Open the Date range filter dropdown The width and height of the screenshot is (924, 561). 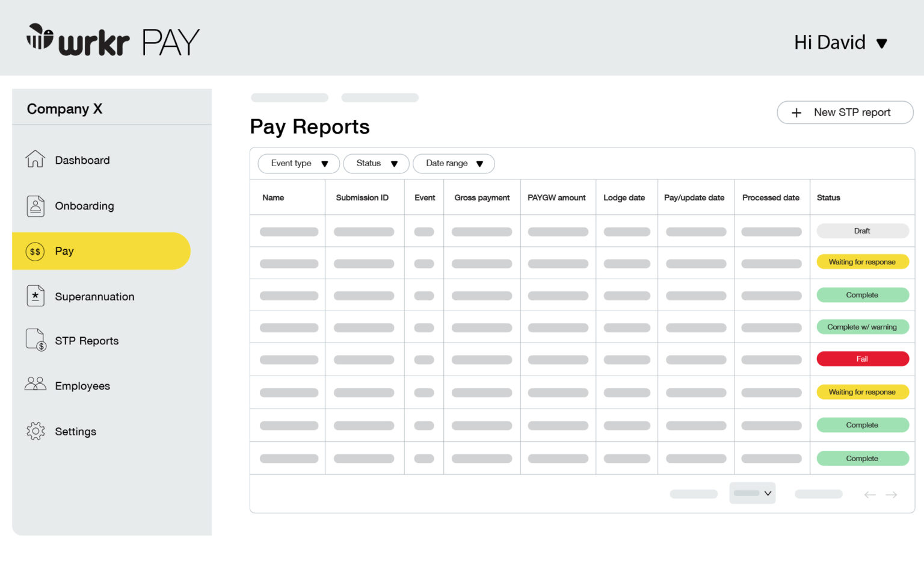tap(454, 163)
